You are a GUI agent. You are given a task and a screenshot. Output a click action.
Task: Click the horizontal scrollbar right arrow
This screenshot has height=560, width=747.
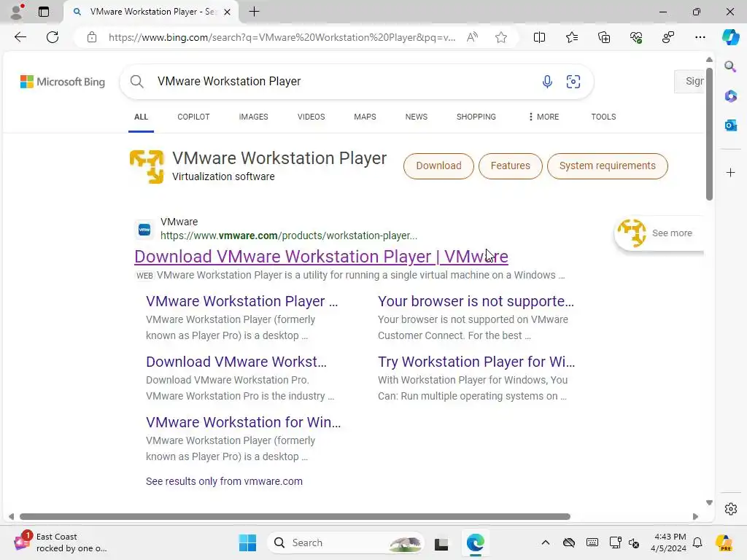click(695, 517)
